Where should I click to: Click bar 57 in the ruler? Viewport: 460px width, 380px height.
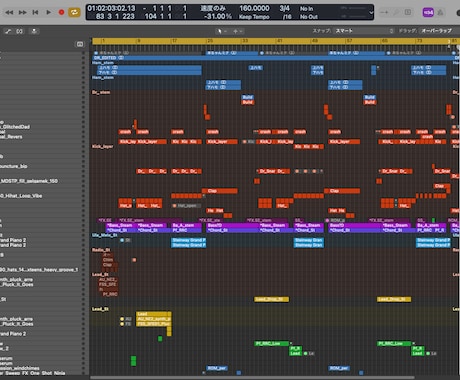point(349,41)
